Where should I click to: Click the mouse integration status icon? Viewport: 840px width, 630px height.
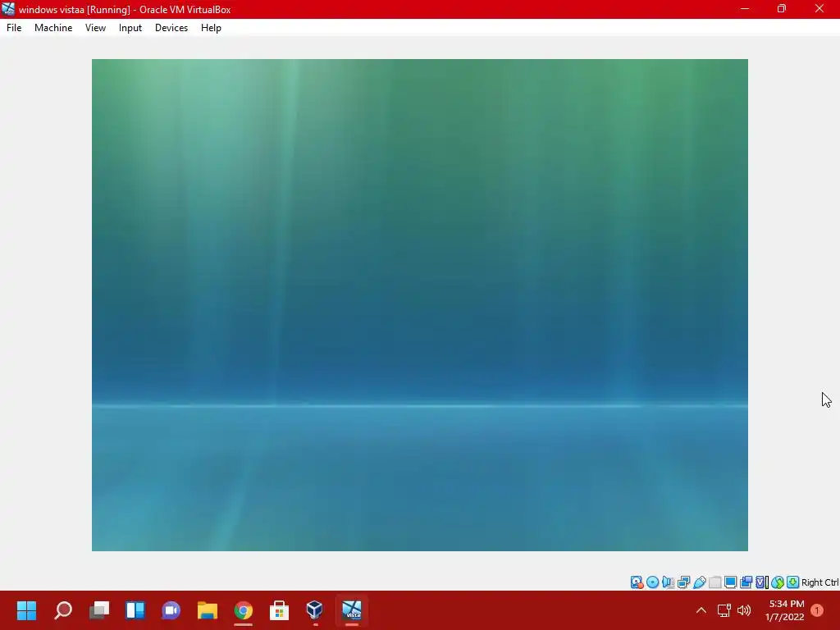(778, 582)
